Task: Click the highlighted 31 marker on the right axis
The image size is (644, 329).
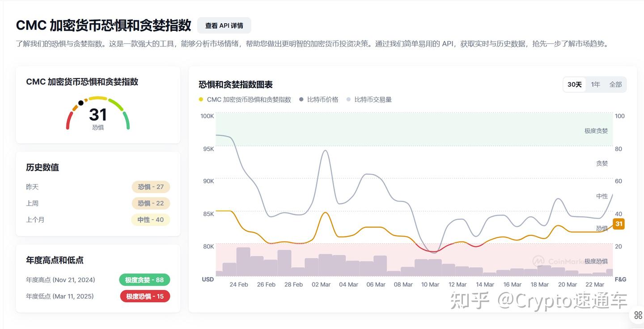Action: tap(618, 224)
